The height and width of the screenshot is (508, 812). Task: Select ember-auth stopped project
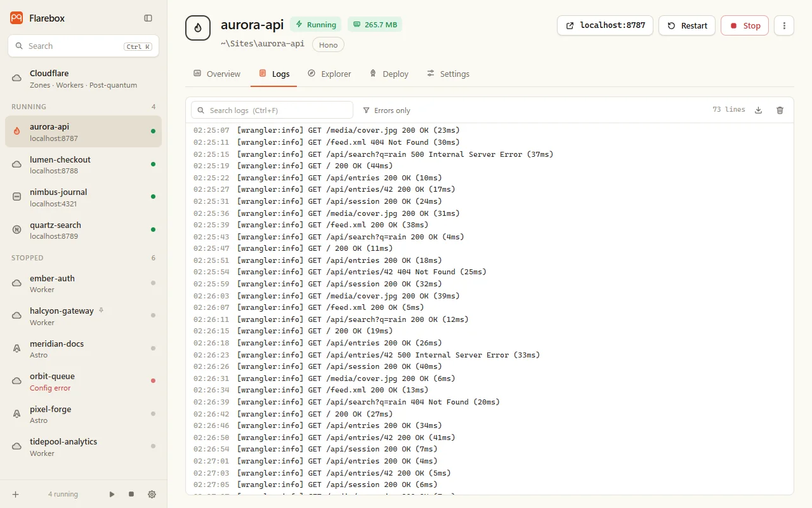(x=83, y=283)
